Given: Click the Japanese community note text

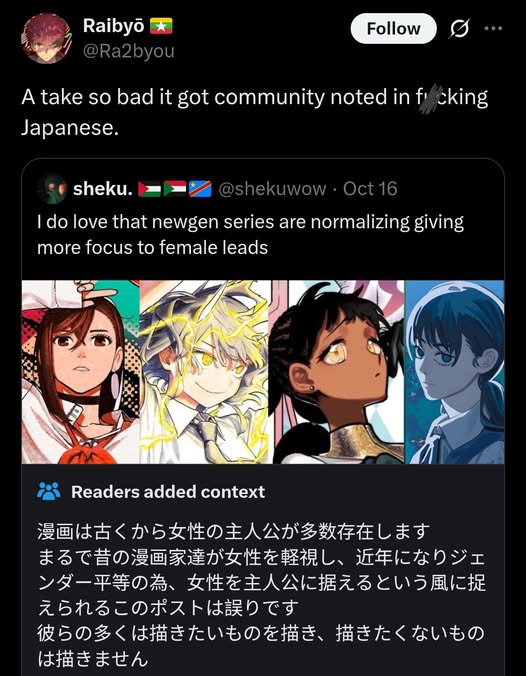Looking at the screenshot, I should 261,595.
